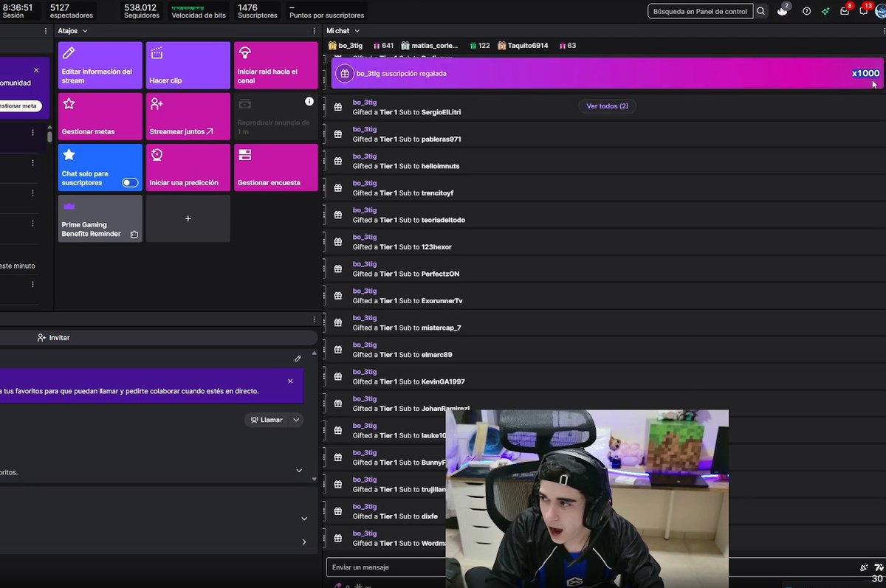Open the chat bubble icon showing 13 notifications

(864, 10)
